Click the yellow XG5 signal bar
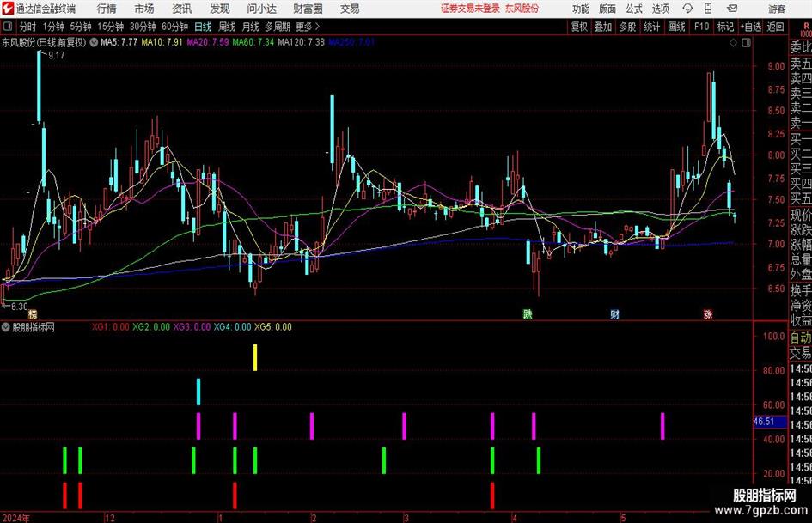Viewport: 812px width, 523px height. tap(255, 357)
